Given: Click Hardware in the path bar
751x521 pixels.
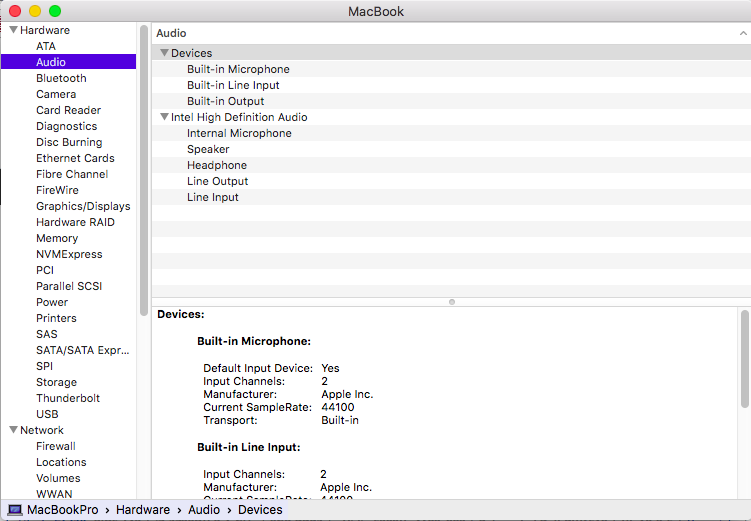Looking at the screenshot, I should click(143, 510).
